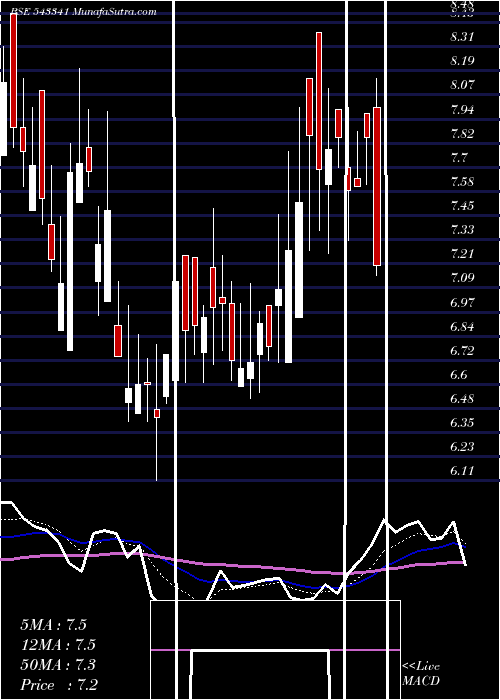The width and height of the screenshot is (500, 700).
Task: Select the 6.48 price label
Action: click(462, 399)
